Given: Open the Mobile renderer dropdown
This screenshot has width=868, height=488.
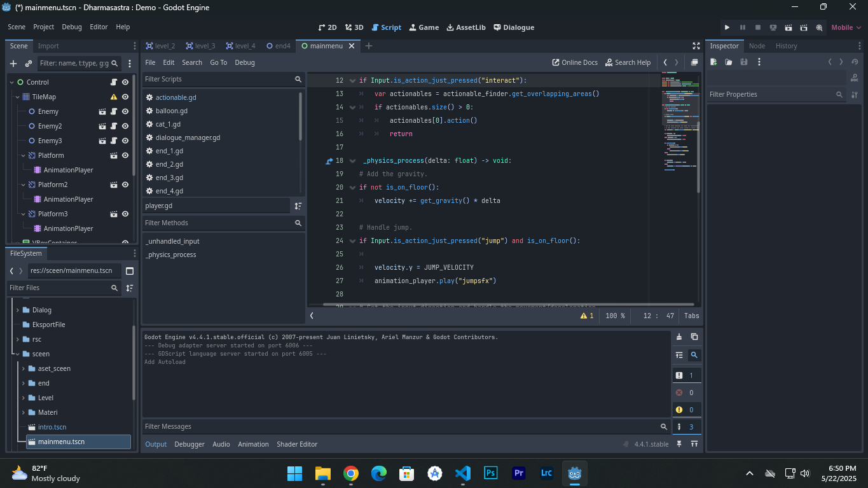Looking at the screenshot, I should pos(845,27).
